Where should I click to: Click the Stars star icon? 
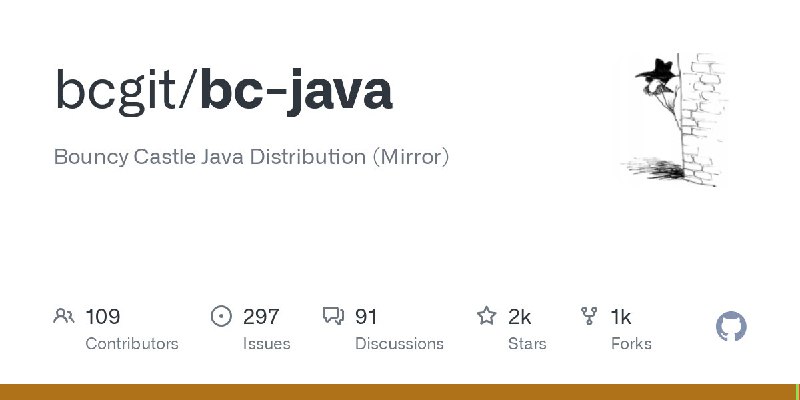point(486,316)
